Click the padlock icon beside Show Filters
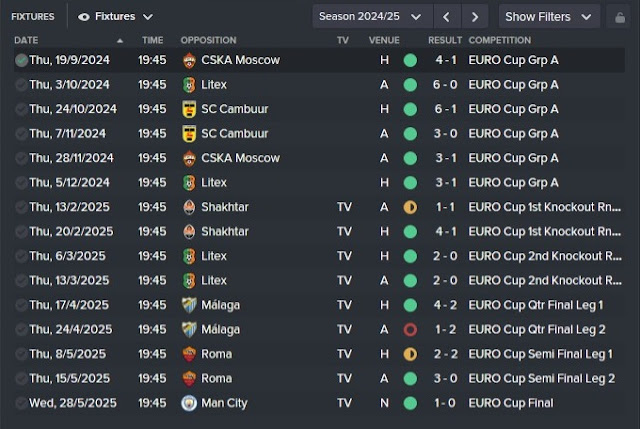The image size is (640, 429). (620, 17)
